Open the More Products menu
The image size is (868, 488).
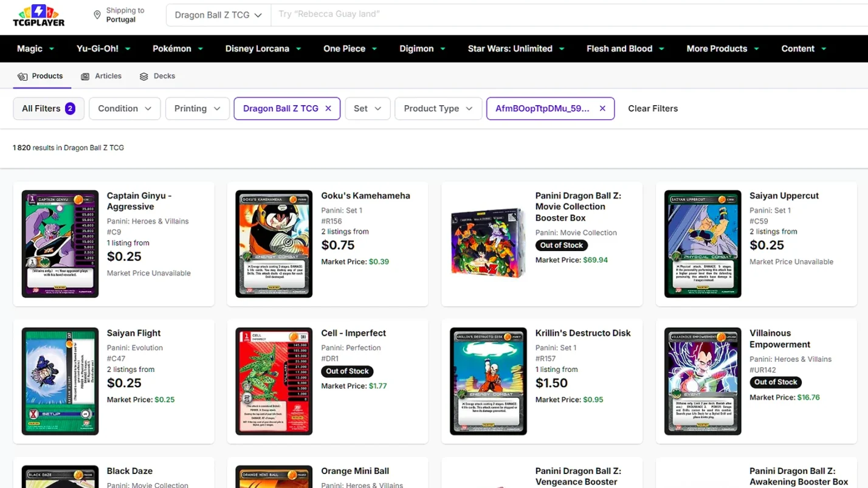723,49
